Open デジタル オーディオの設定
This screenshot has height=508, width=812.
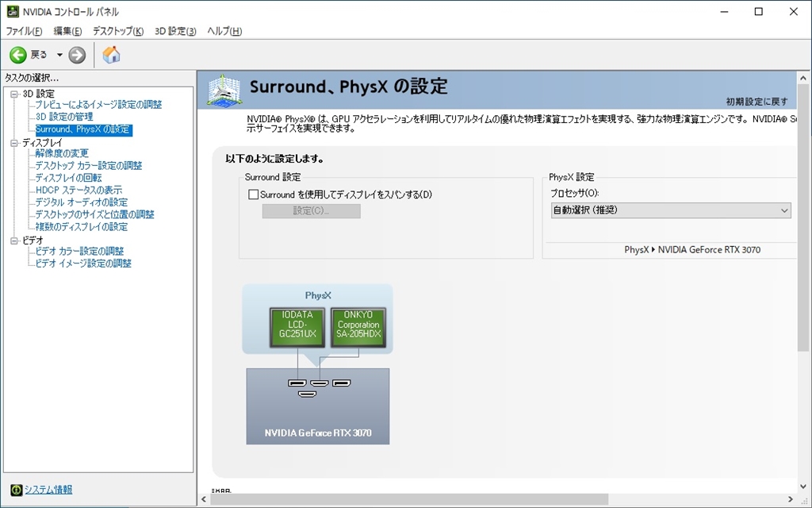click(82, 202)
